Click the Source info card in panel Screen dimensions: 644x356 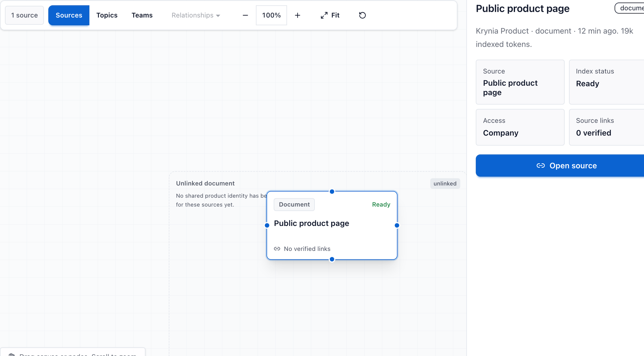[520, 82]
